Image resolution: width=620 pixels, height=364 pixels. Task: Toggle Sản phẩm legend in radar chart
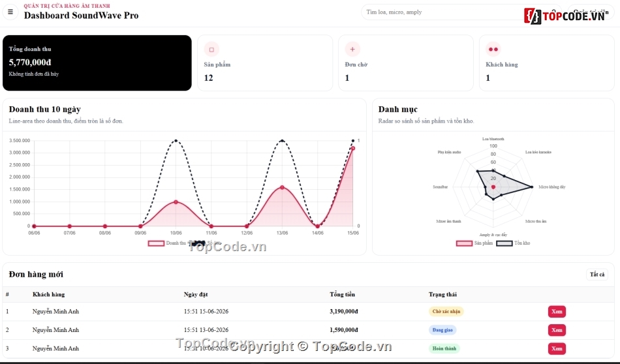click(474, 243)
